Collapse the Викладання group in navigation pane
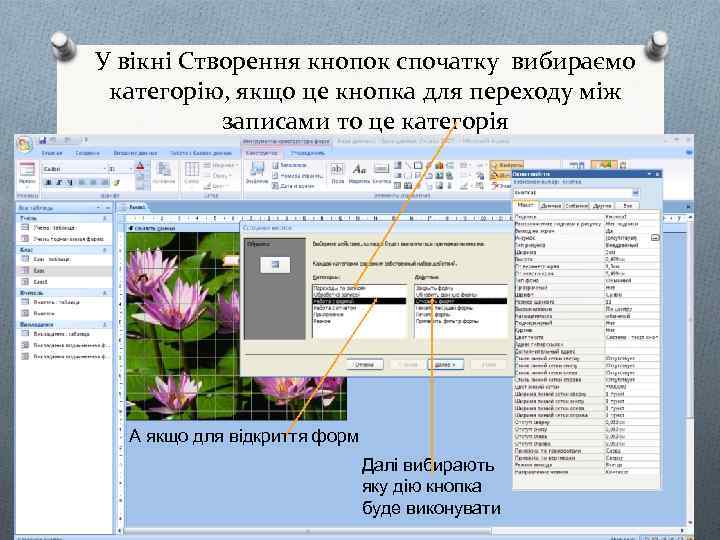 [x=105, y=324]
